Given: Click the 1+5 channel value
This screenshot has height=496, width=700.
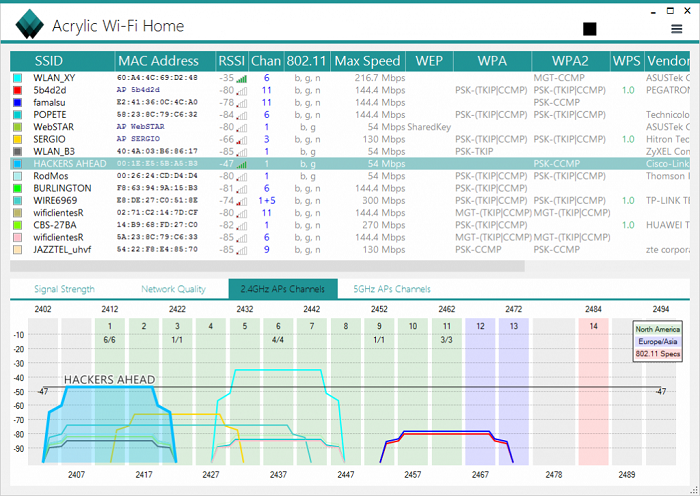Looking at the screenshot, I should tap(267, 201).
